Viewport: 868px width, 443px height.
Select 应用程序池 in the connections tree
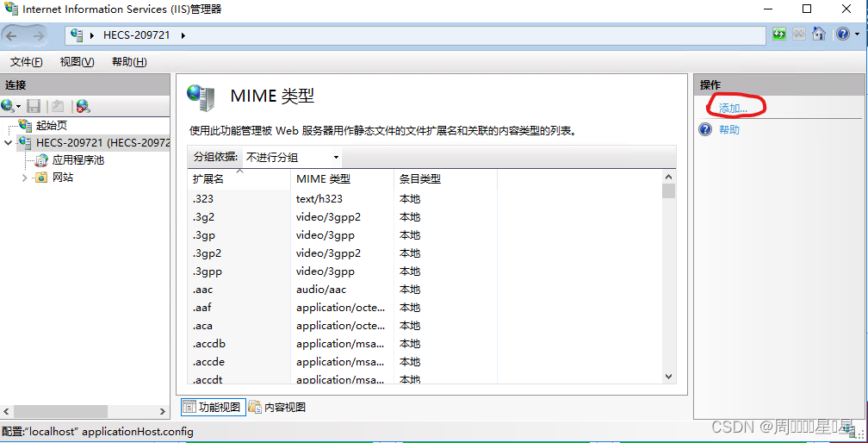(x=77, y=159)
